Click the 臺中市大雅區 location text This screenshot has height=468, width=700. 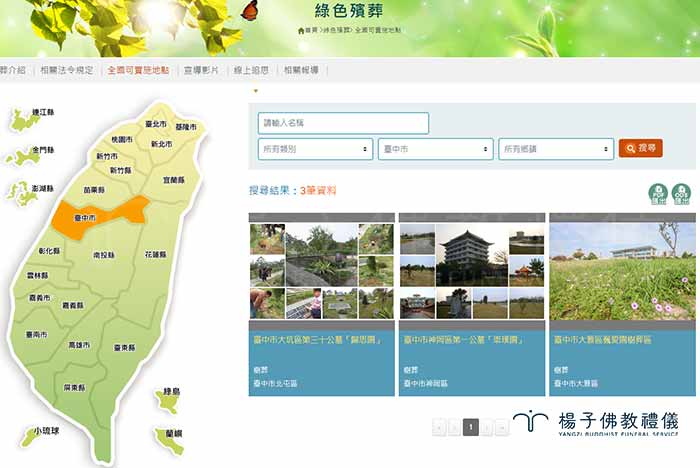coord(576,384)
